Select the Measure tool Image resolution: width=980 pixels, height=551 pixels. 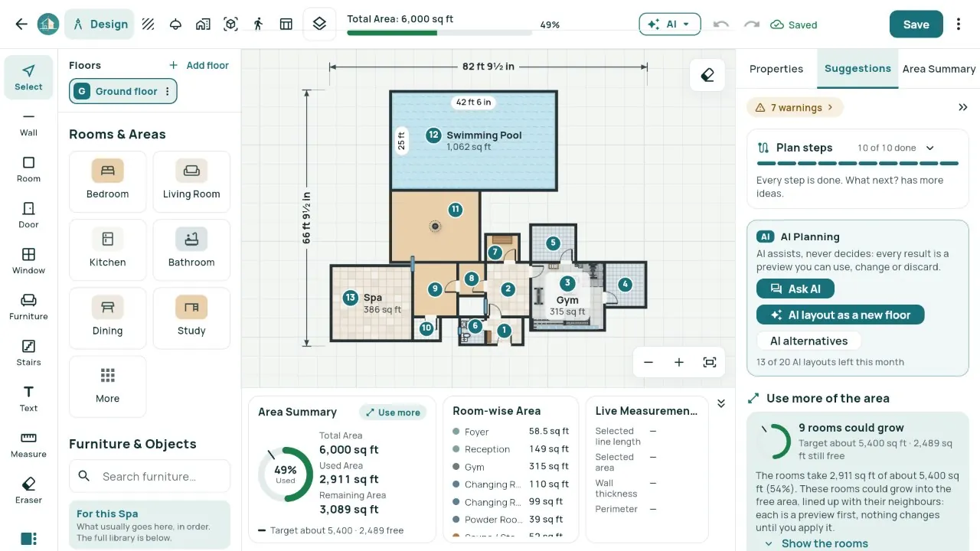click(28, 445)
